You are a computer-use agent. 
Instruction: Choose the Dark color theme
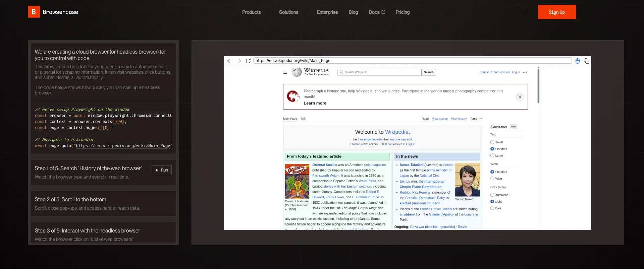coord(492,208)
